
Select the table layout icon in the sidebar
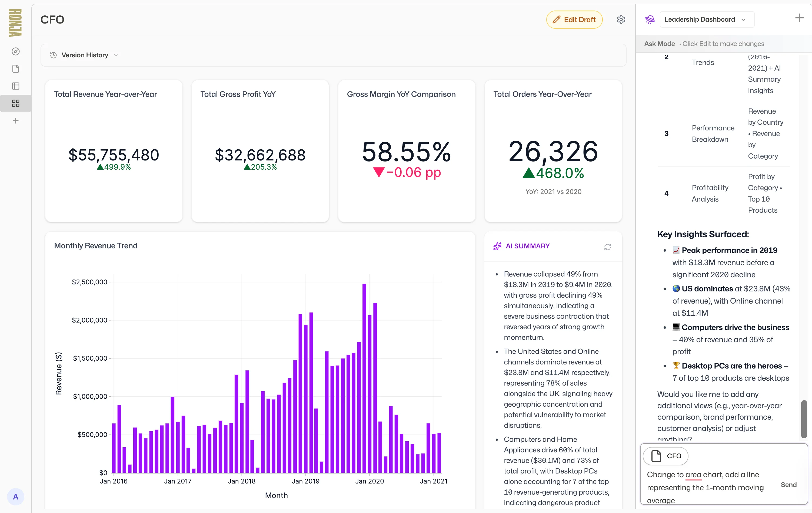(x=15, y=86)
